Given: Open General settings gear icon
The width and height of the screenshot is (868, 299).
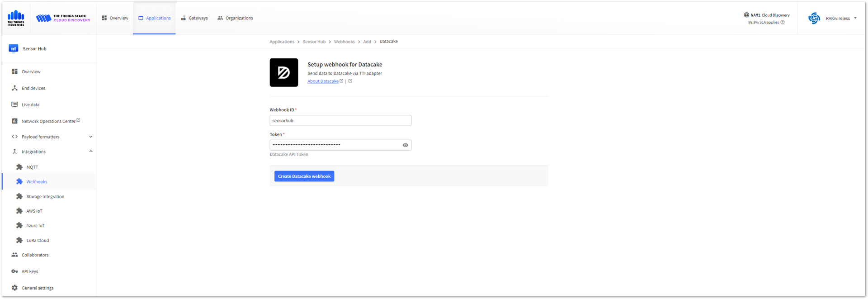Looking at the screenshot, I should tap(14, 288).
